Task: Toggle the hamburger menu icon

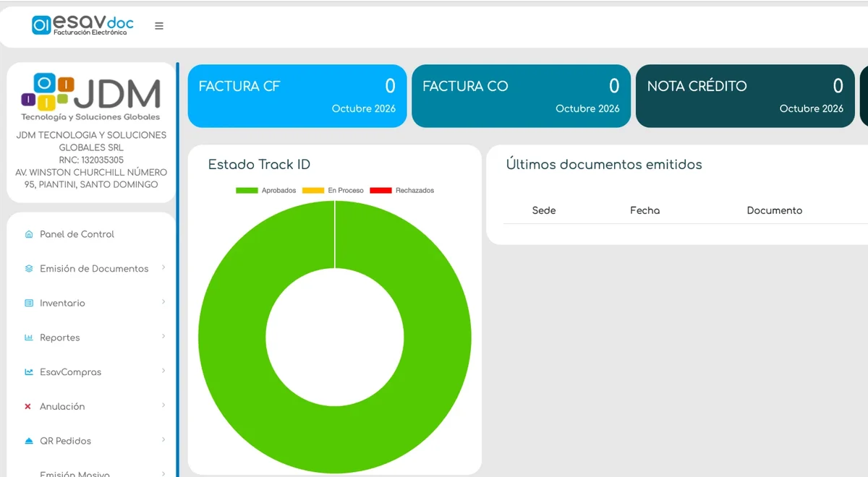Action: pos(159,26)
